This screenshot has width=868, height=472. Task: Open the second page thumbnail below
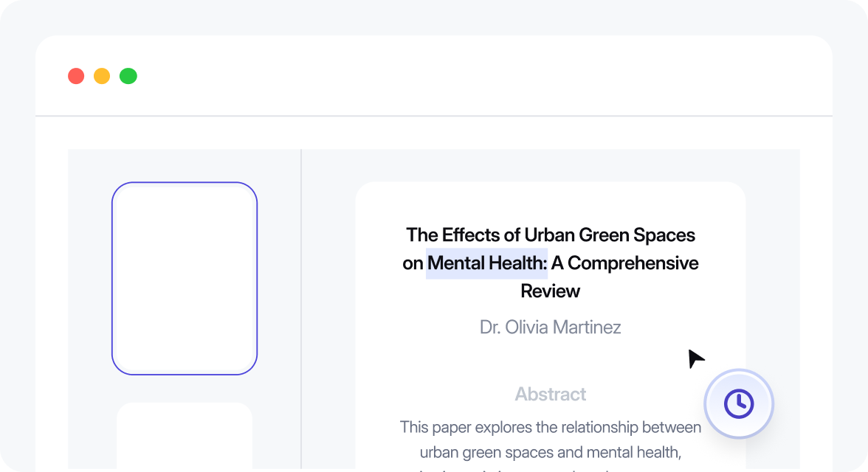pyautogui.click(x=185, y=436)
